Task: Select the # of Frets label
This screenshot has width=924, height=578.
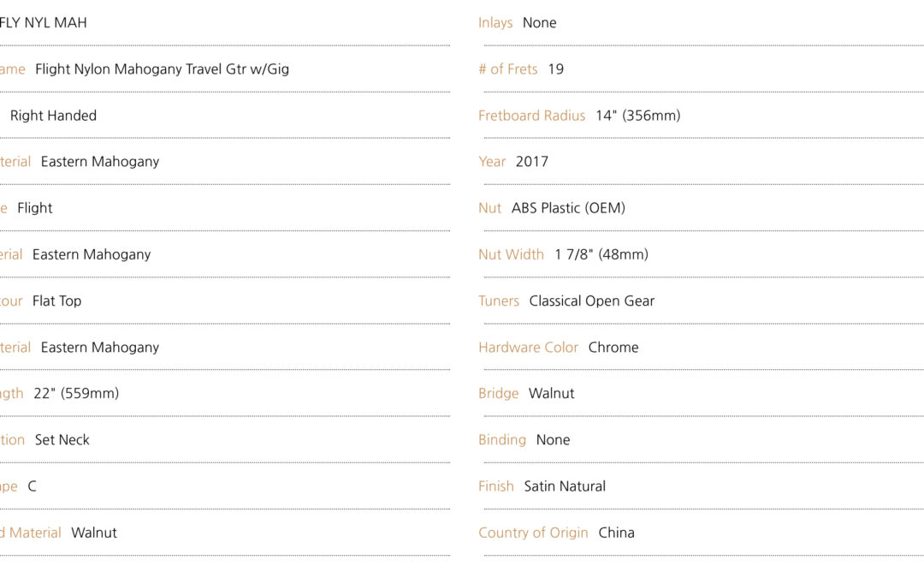Action: 508,69
